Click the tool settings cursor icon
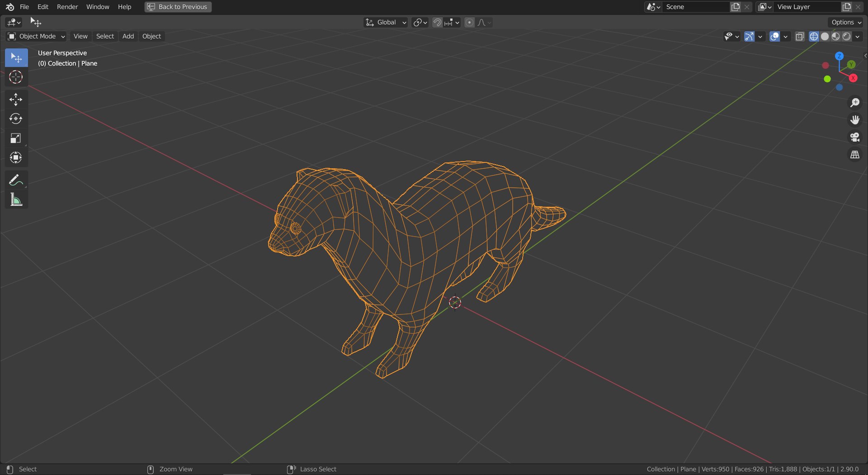The image size is (868, 475). coord(35,22)
